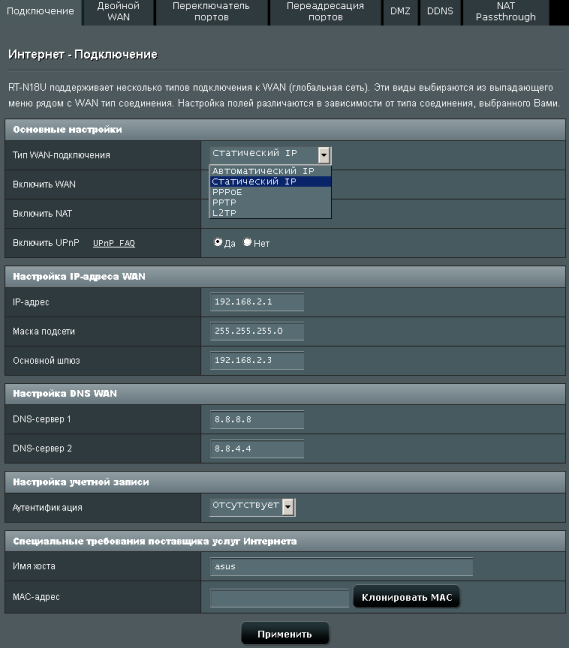Focus the Маска подсети input field
This screenshot has width=569, height=648.
[x=257, y=331]
